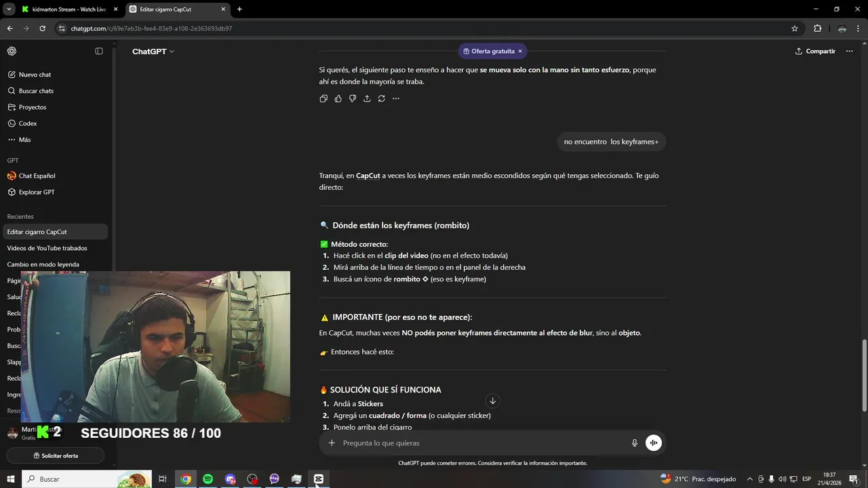
Task: Open the Chrome three-dot menu
Action: click(x=859, y=28)
